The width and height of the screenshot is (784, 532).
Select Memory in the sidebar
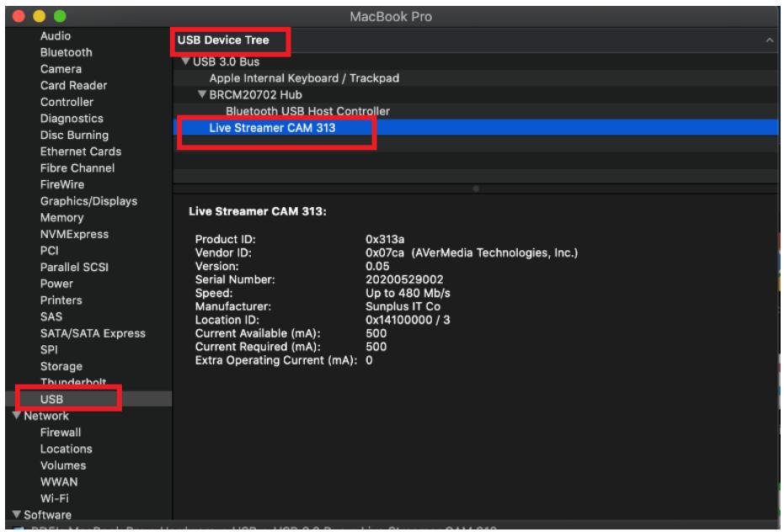pyautogui.click(x=61, y=217)
